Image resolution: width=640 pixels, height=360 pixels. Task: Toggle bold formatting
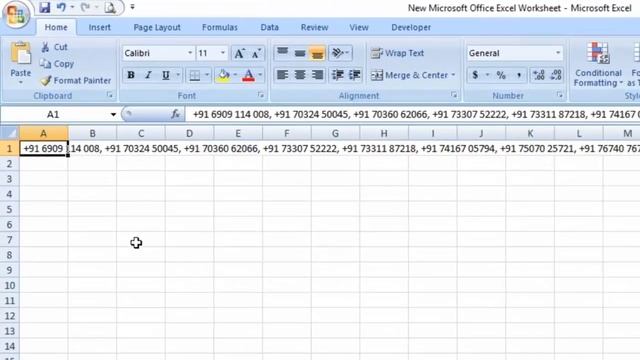[x=131, y=75]
